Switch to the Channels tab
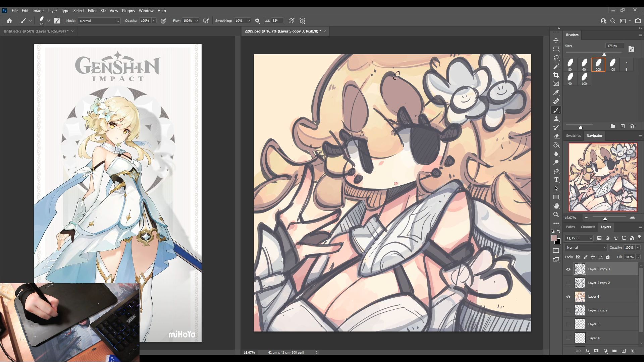Viewport: 644px width, 362px height. [588, 227]
